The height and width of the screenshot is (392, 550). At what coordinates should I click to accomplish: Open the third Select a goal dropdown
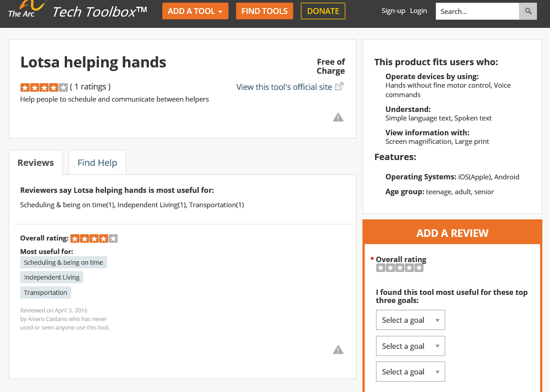click(x=410, y=371)
